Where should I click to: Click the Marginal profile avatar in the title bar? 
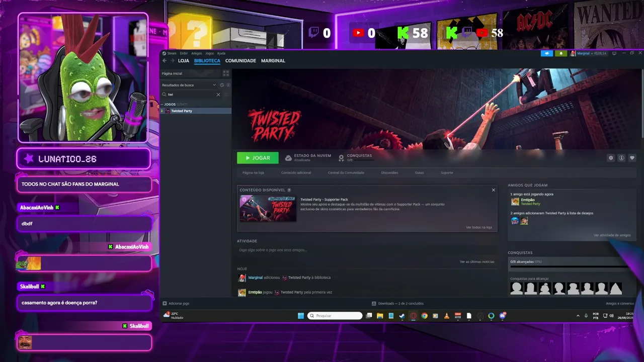pos(573,53)
